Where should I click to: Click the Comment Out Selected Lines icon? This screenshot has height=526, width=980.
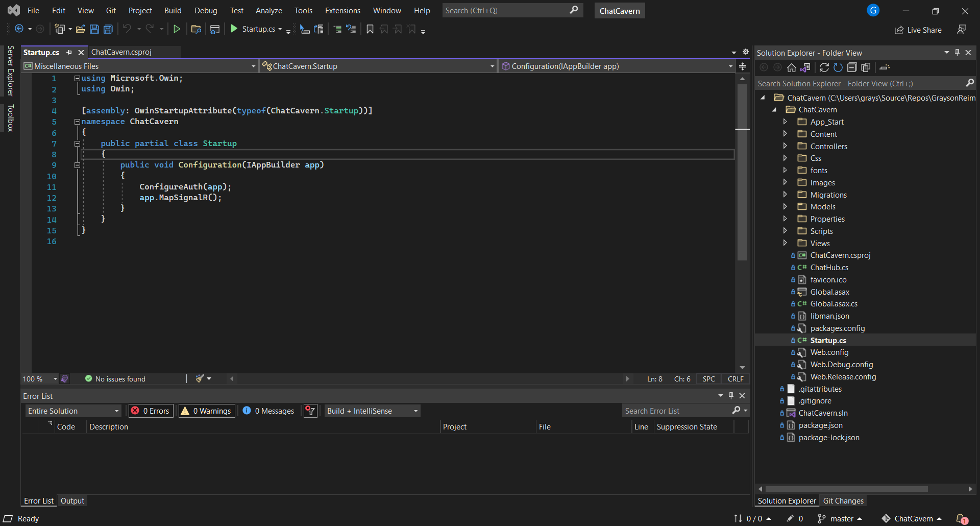pyautogui.click(x=337, y=29)
